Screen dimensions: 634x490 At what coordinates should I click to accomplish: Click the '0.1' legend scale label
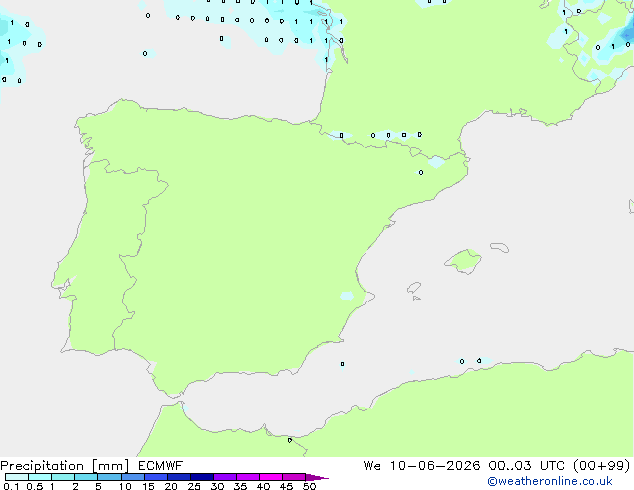pos(11,486)
